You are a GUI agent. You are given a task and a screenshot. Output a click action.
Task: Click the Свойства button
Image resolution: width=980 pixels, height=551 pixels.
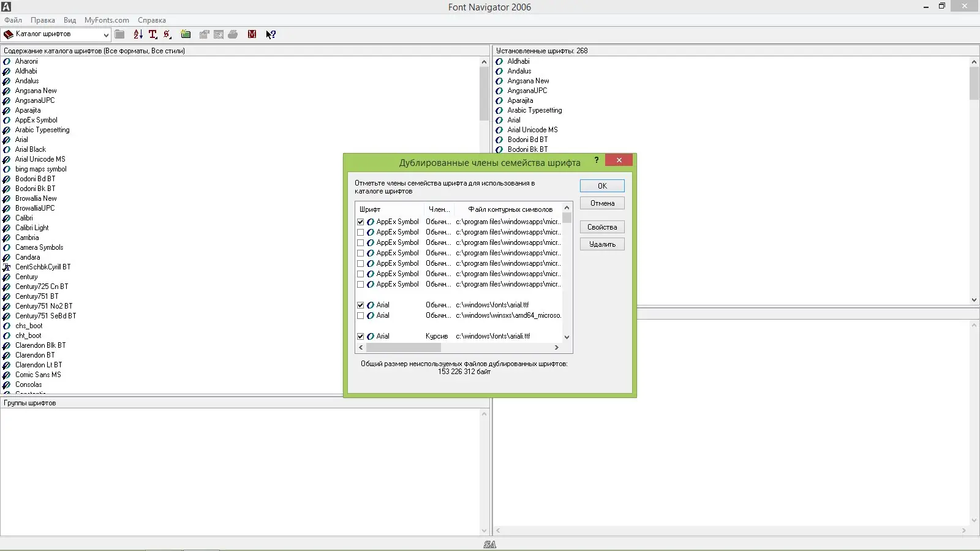tap(602, 227)
